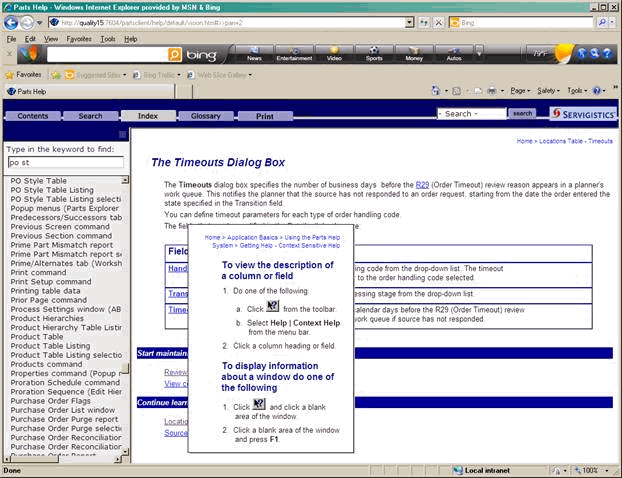The height and width of the screenshot is (478, 622).
Task: Click Home link in top breadcrumb
Action: coord(524,141)
